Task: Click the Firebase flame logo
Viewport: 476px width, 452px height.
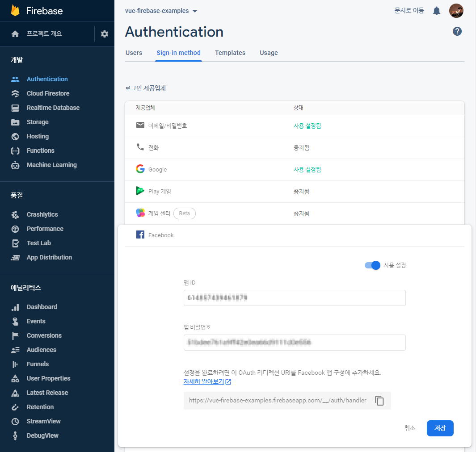Action: (x=15, y=11)
